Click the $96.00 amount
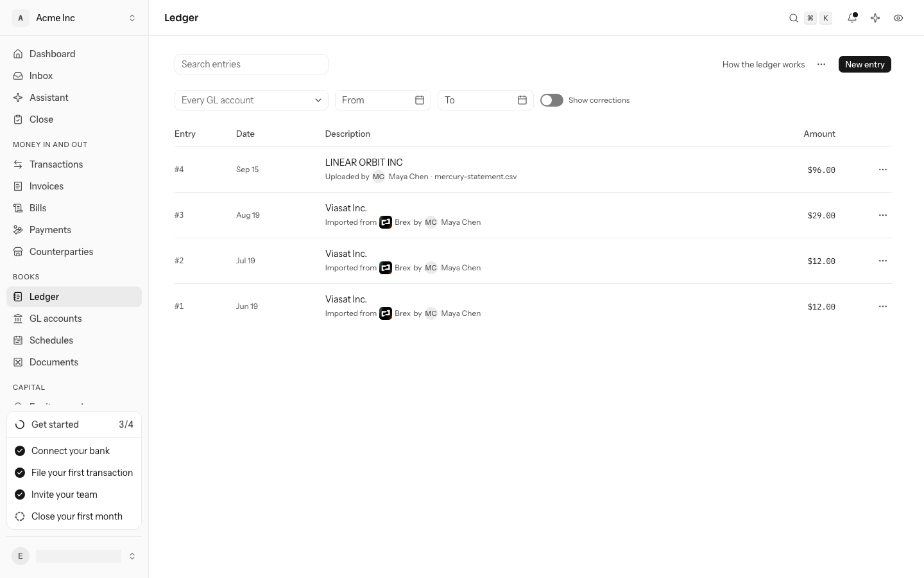 coord(821,170)
